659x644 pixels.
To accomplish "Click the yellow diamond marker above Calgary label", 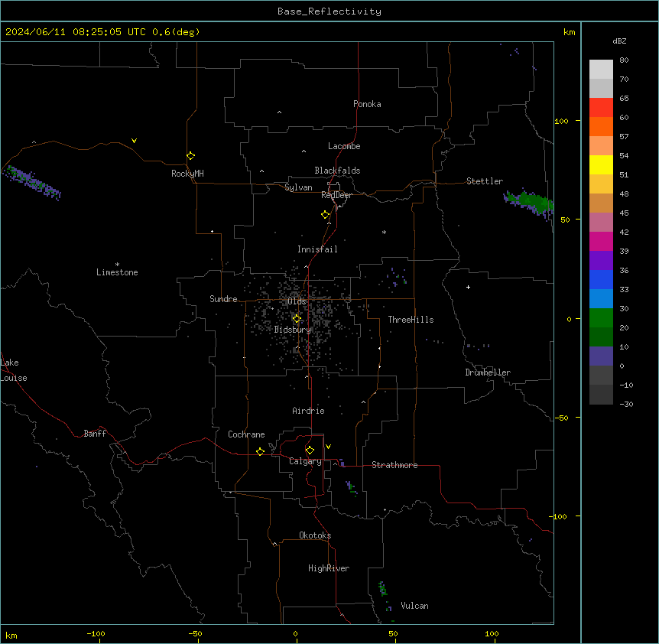I will coord(310,450).
